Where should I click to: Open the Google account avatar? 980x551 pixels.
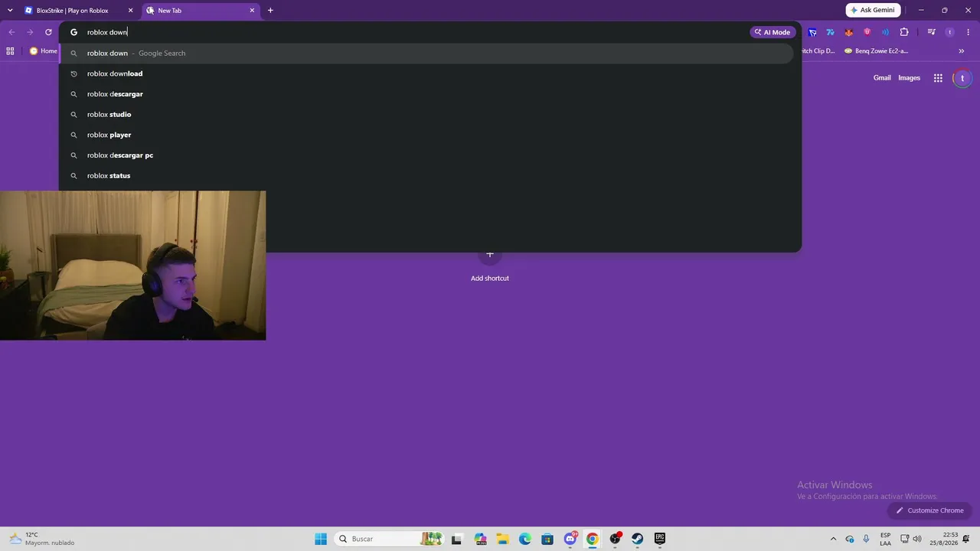pyautogui.click(x=962, y=78)
